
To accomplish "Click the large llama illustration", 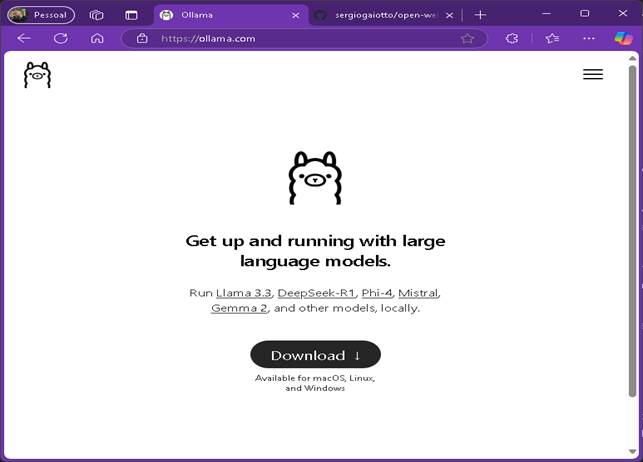I will point(315,178).
